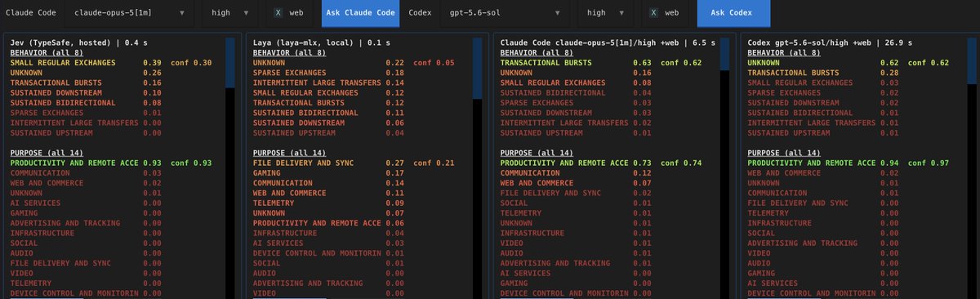Select ADVERTISING AND TRACKING row in Laya panel
Viewport: 980px width, 299px height.
329,283
